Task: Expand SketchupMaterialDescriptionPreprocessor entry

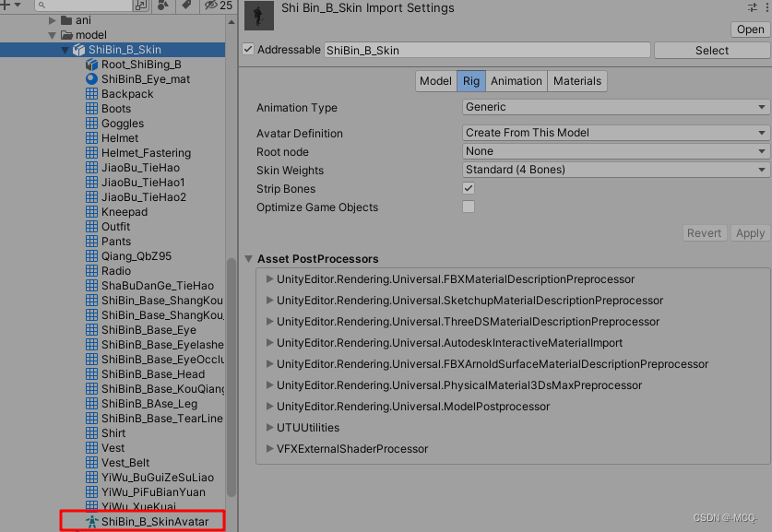Action: [x=269, y=301]
